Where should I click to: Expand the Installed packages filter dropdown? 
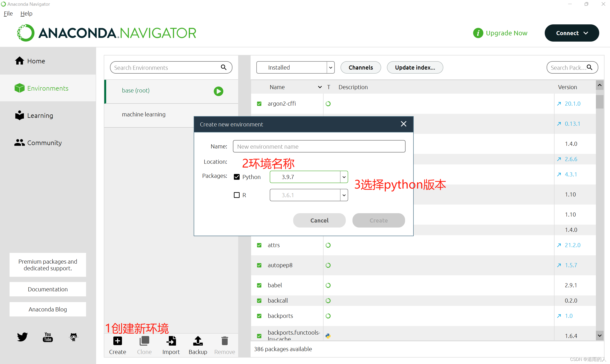point(330,67)
